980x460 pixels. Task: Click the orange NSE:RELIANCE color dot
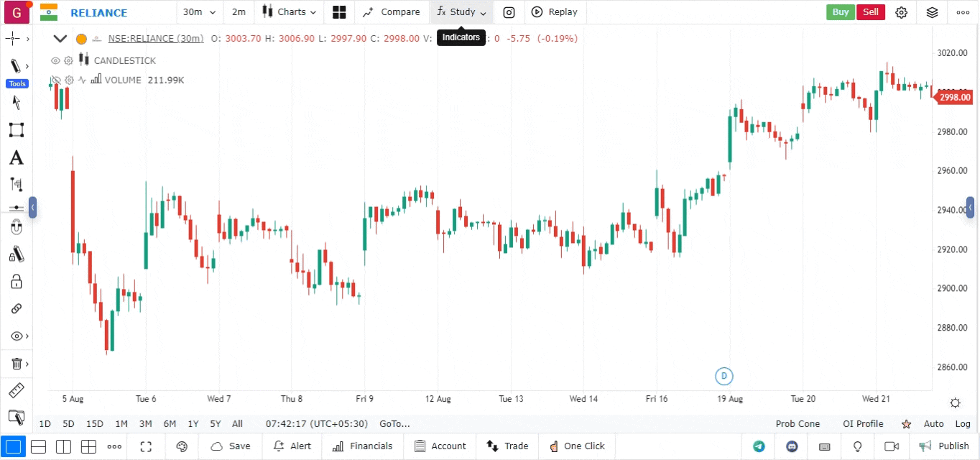click(x=81, y=39)
